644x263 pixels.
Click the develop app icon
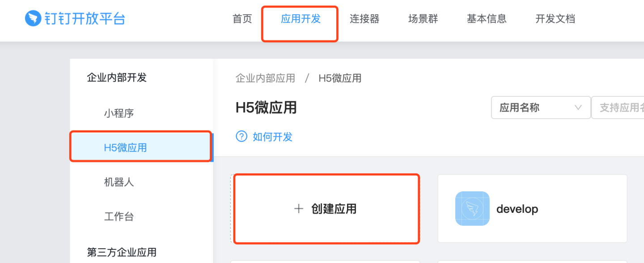(x=472, y=209)
